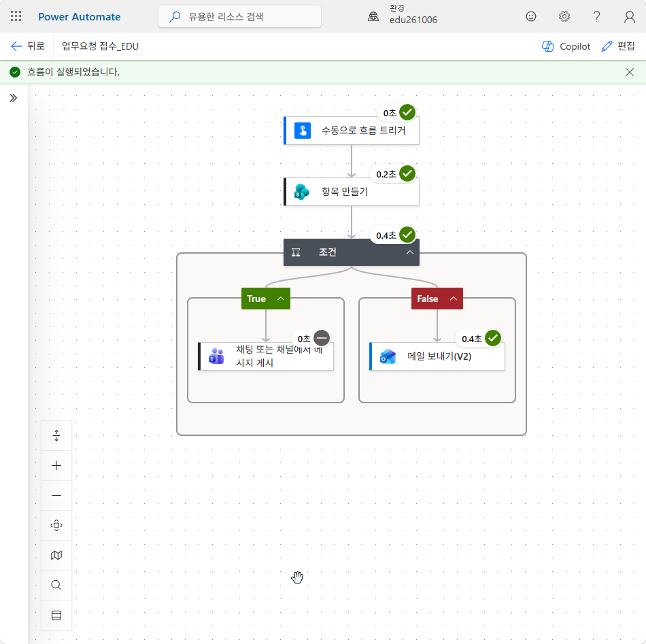Click the 편집 edit button
The width and height of the screenshot is (646, 644).
618,46
